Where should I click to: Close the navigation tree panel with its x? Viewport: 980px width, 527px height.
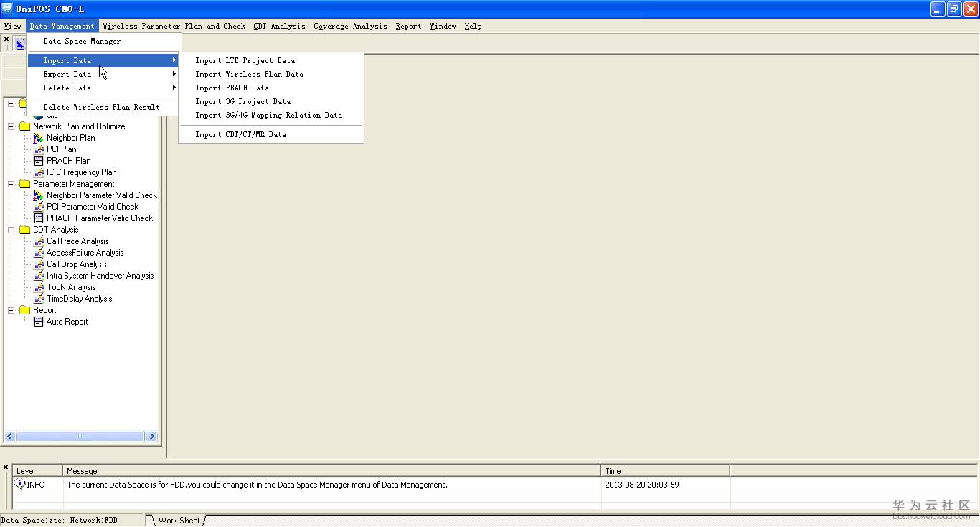click(6, 40)
